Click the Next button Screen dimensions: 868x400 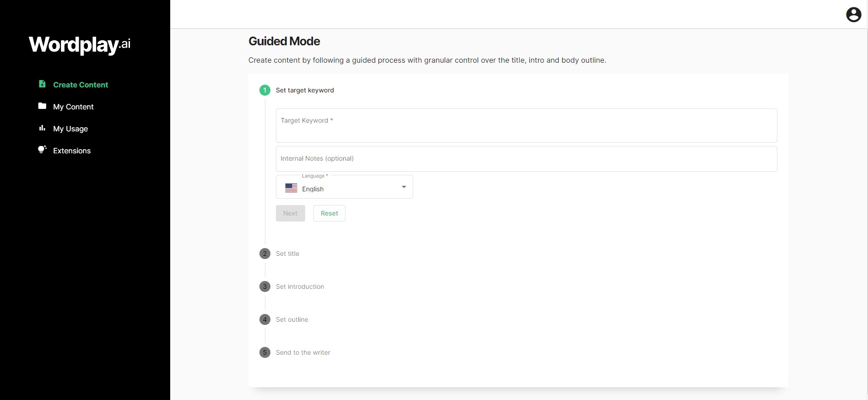(290, 213)
